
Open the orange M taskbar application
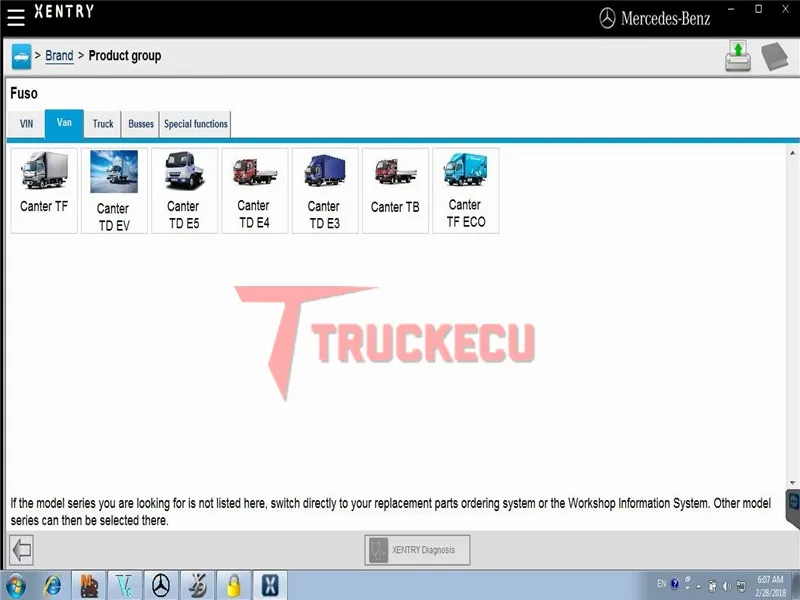pyautogui.click(x=89, y=586)
